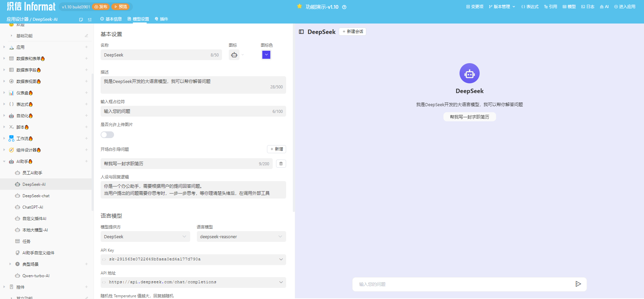Select 任务 in the tree

(x=26, y=242)
